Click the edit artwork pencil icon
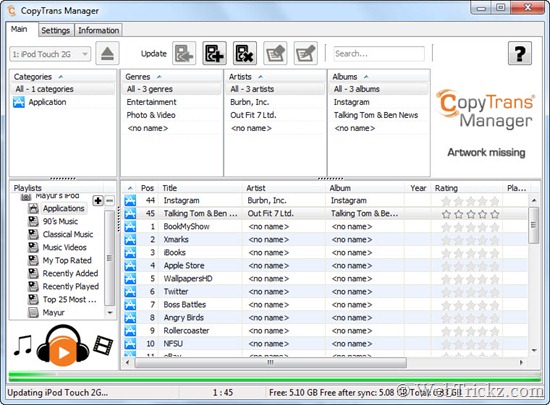The width and height of the screenshot is (550, 405). tap(306, 54)
